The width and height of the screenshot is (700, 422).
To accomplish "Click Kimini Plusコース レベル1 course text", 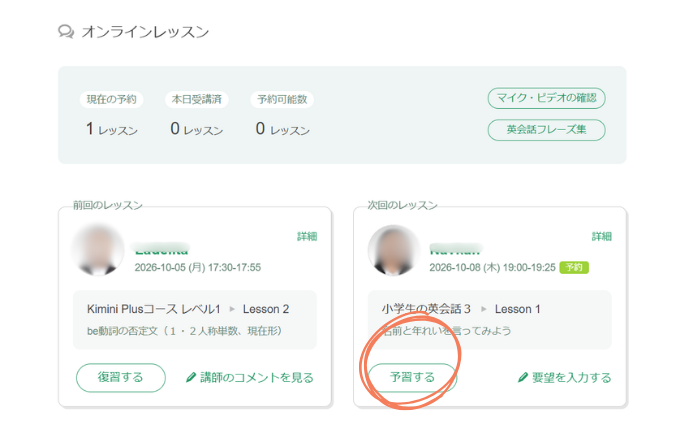I will pyautogui.click(x=154, y=309).
